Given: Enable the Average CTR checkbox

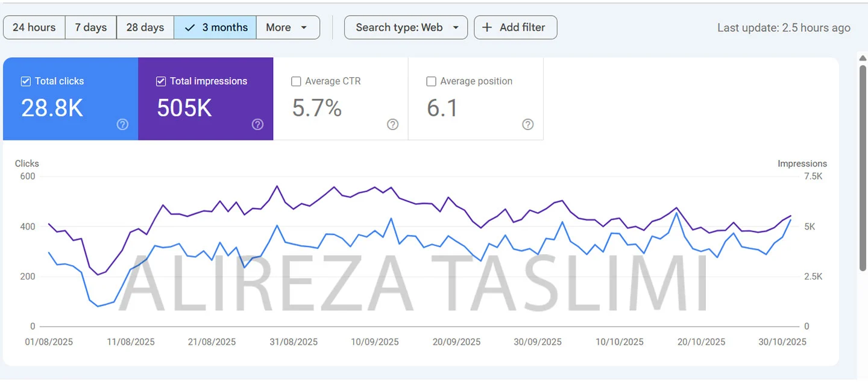Looking at the screenshot, I should click(296, 81).
